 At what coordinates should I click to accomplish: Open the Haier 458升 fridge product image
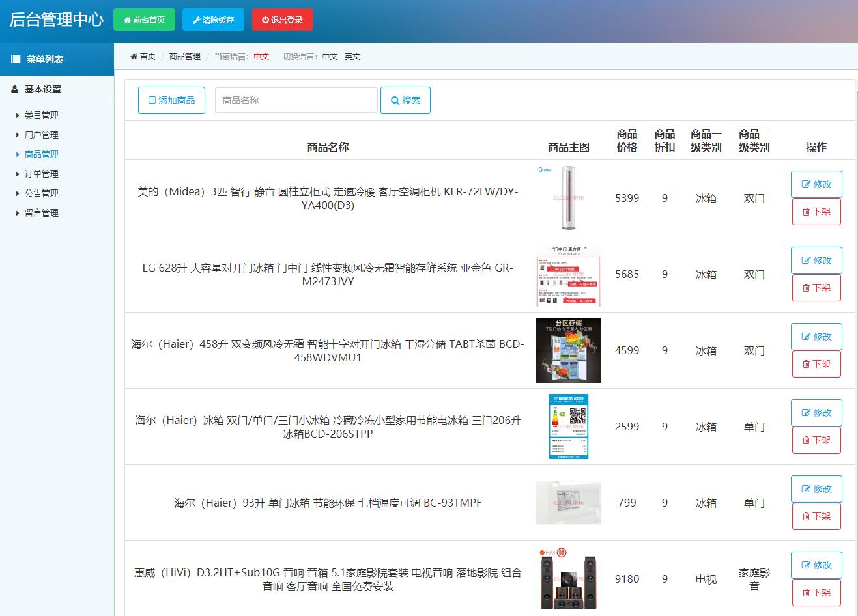569,350
